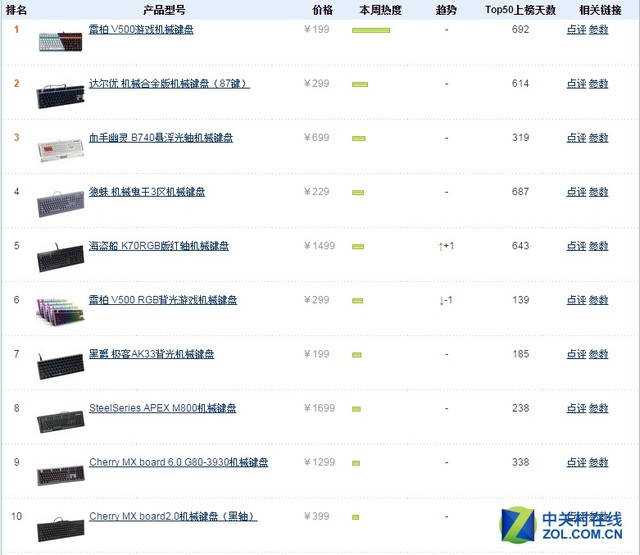The height and width of the screenshot is (555, 640).
Task: Click the 产品型号 column header
Action: [164, 10]
